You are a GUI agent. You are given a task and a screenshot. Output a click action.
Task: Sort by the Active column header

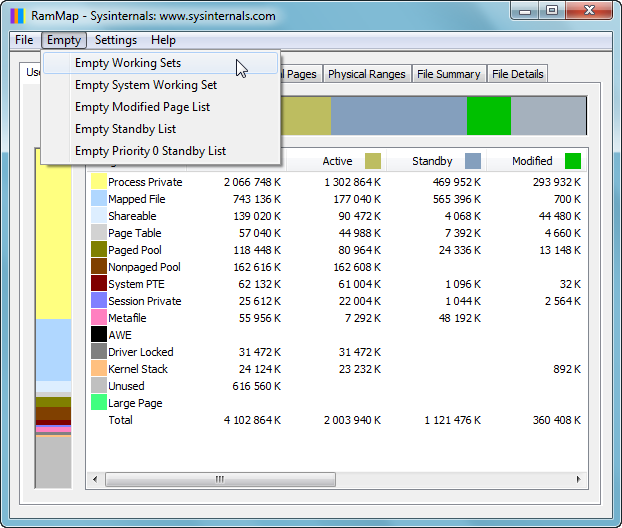(x=336, y=161)
